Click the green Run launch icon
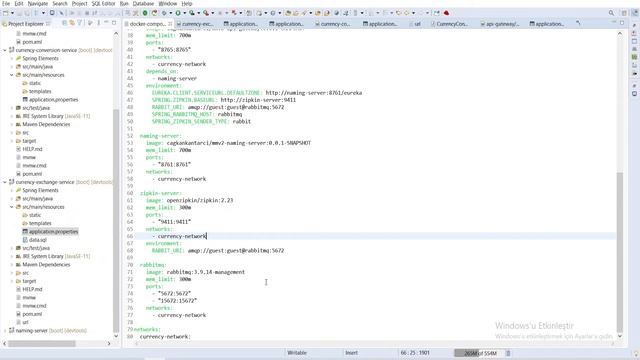The width and height of the screenshot is (640, 360). 178,13
